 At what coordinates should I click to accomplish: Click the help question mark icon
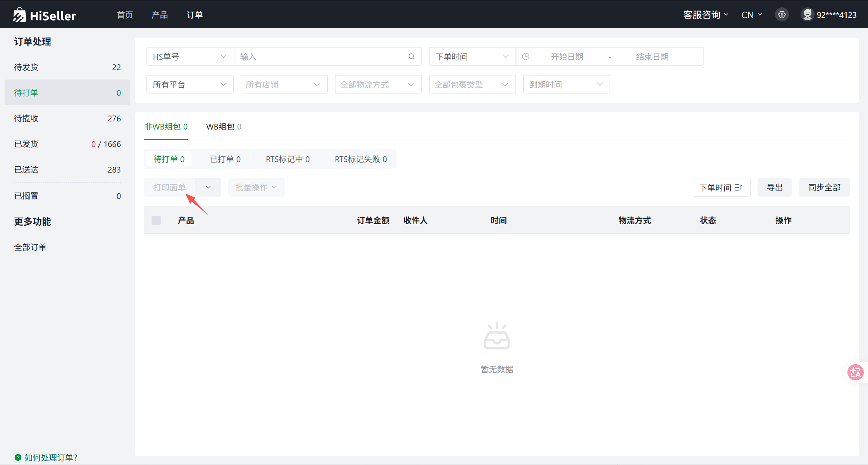(x=18, y=457)
